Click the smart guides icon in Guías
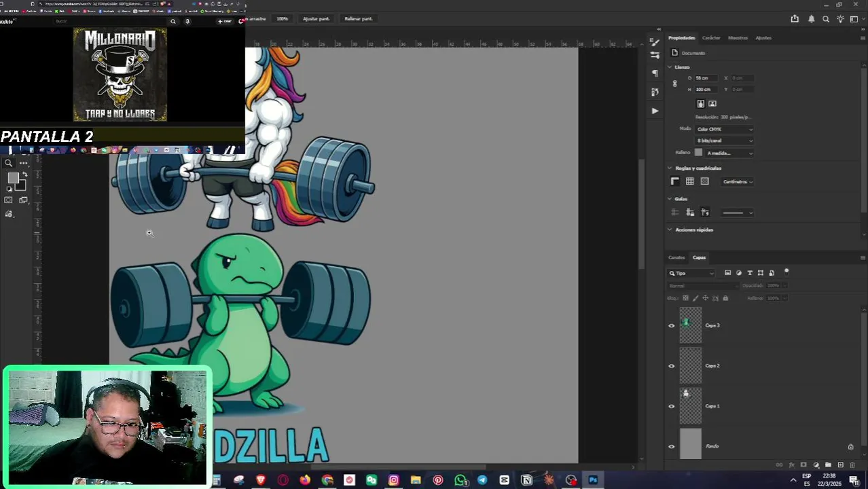Screen dimensions: 868x489 (705, 213)
